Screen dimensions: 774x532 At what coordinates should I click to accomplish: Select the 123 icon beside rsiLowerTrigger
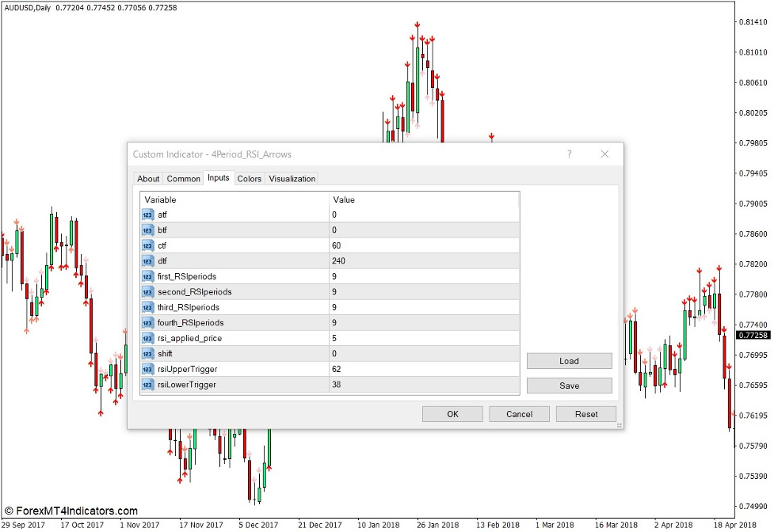coord(147,385)
